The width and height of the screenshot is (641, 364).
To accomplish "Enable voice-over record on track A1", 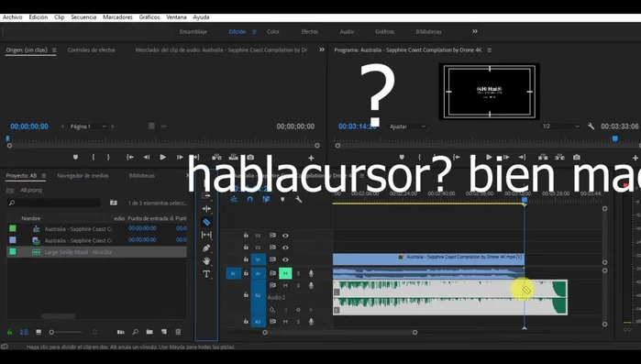I will pyautogui.click(x=311, y=273).
